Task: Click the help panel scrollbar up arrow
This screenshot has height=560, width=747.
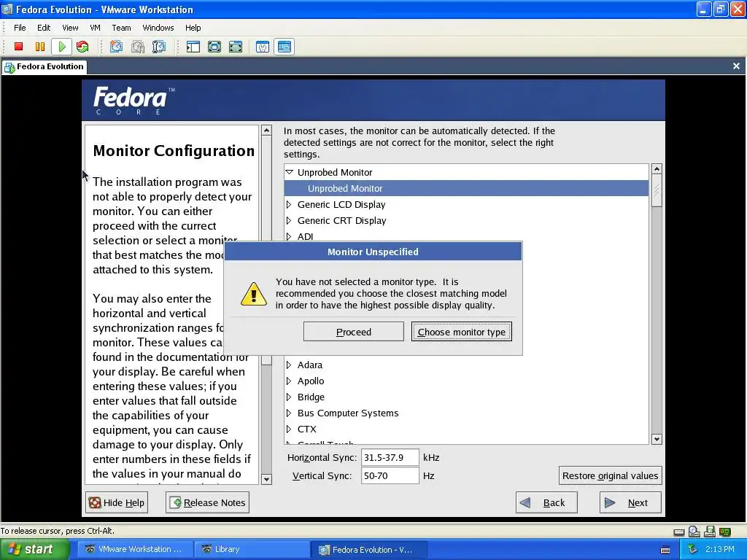Action: [267, 131]
